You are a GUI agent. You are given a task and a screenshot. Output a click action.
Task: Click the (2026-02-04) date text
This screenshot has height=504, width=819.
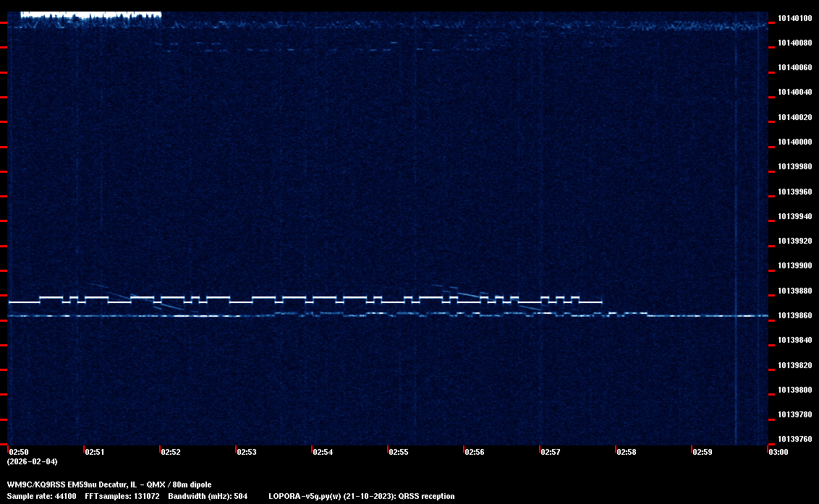32,461
